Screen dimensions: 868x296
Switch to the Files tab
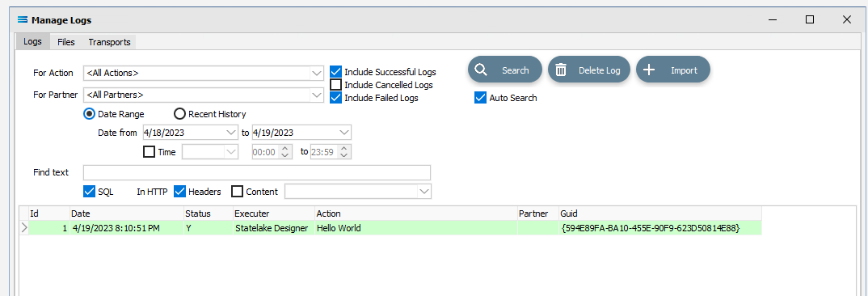click(66, 42)
